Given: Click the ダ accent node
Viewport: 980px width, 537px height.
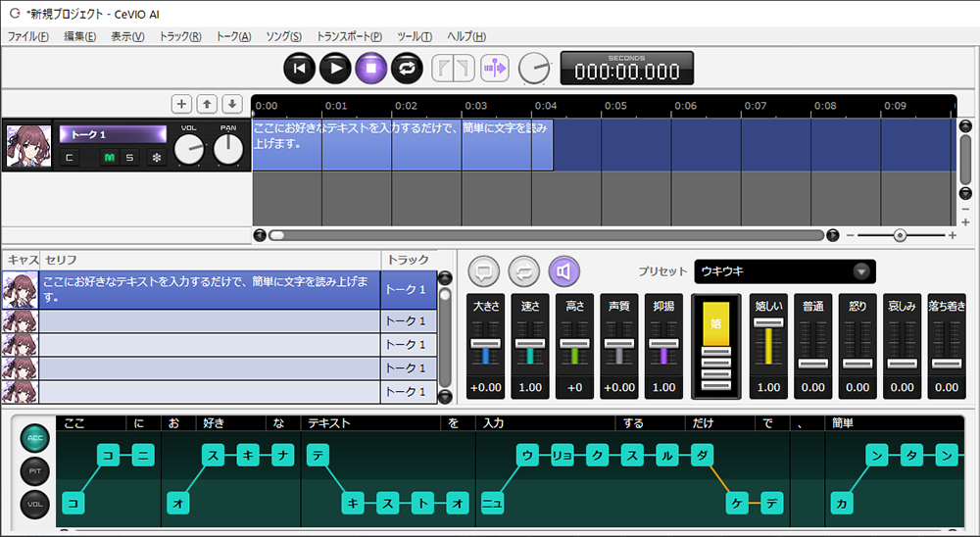Looking at the screenshot, I should 702,455.
